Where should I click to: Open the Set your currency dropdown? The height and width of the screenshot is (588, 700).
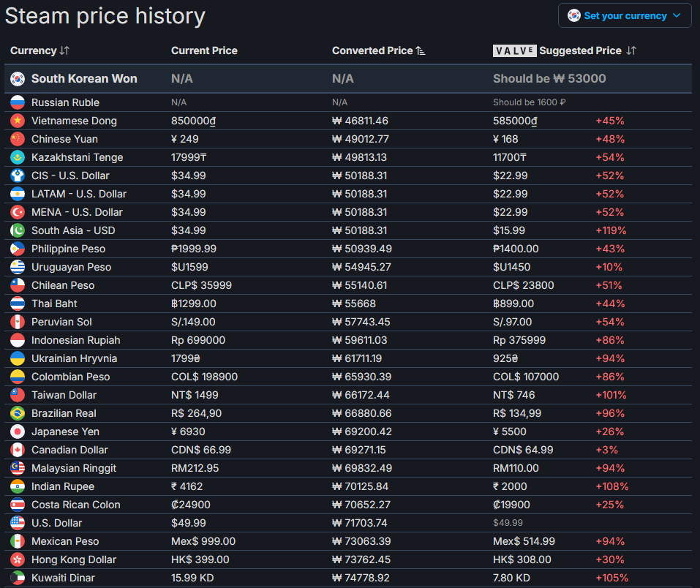625,15
